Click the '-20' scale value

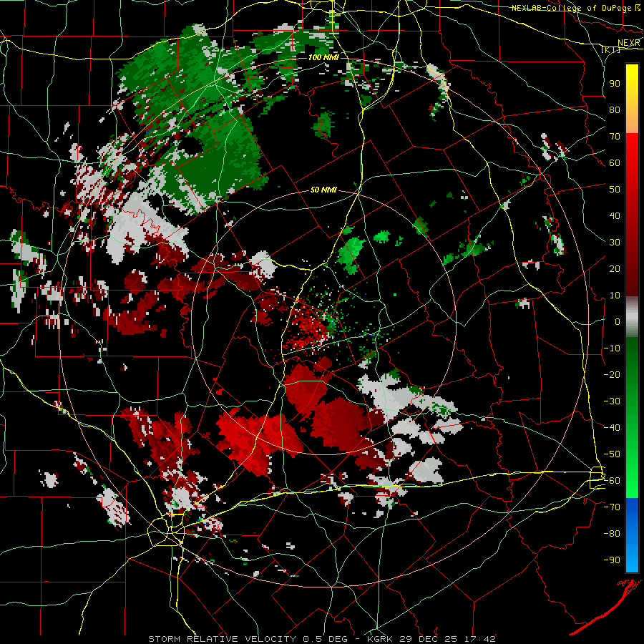pos(612,374)
